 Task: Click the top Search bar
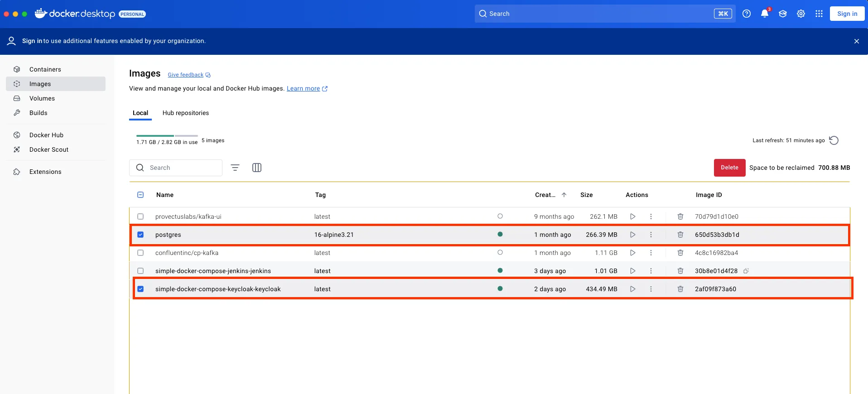point(605,14)
